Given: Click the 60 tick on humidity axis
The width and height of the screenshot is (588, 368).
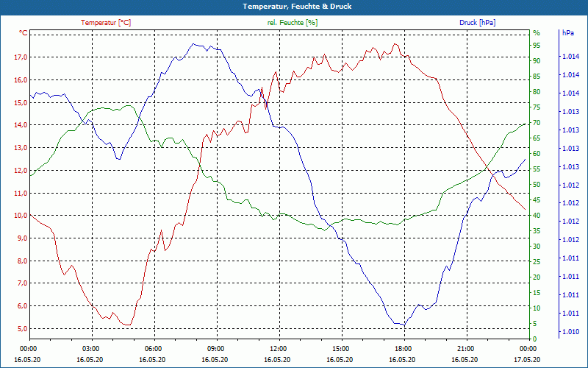Looking at the screenshot, I should point(537,154).
